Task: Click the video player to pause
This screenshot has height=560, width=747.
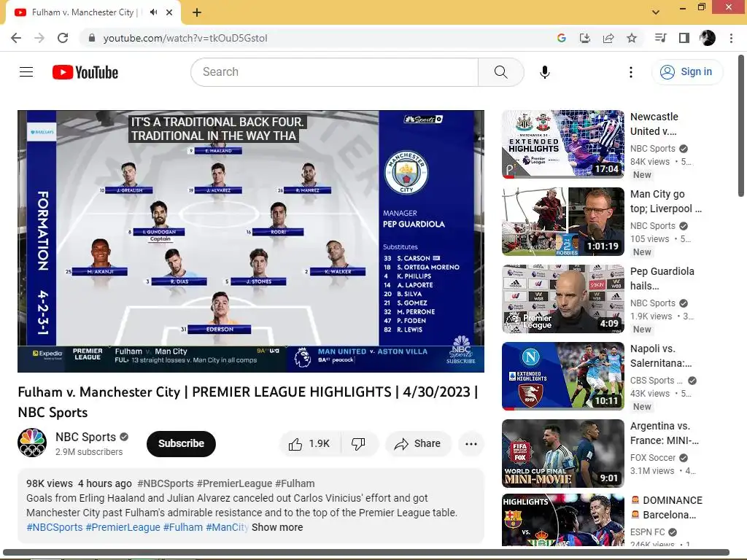Action: click(251, 241)
